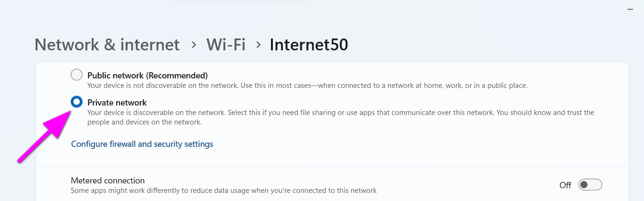This screenshot has height=201, width=644.
Task: Click the "Public network (Recommended)" label
Action: pyautogui.click(x=148, y=75)
